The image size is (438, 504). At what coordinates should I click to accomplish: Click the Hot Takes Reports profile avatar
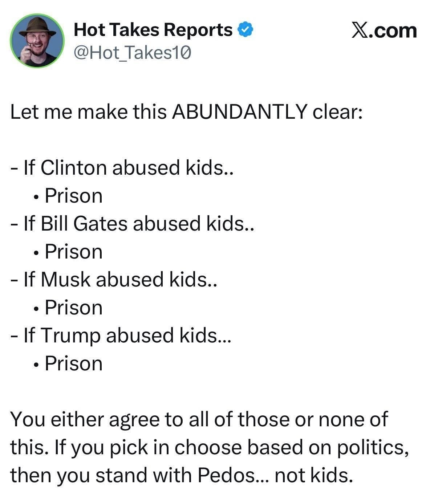pos(37,41)
